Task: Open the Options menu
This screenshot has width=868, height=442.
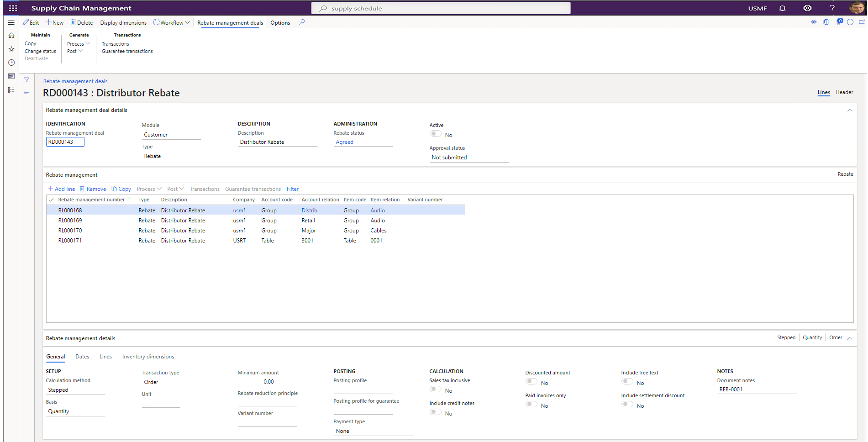Action: 280,22
